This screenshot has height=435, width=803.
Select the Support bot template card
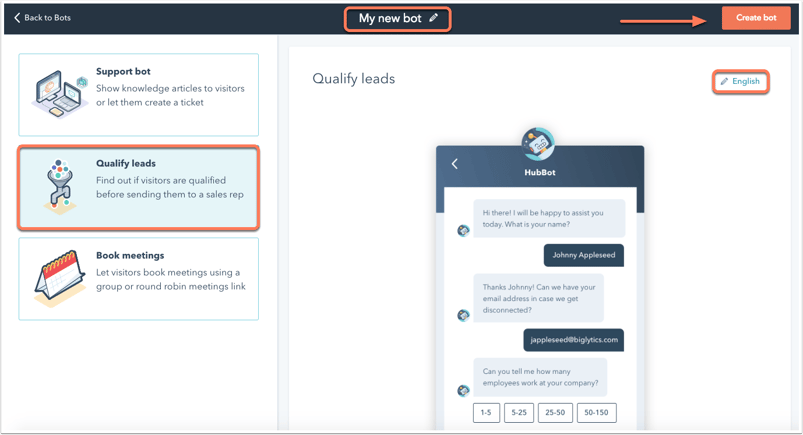tap(138, 95)
